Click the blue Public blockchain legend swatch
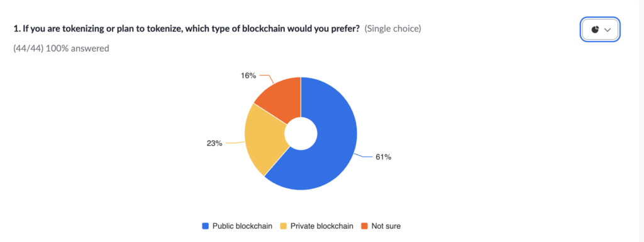The image size is (644, 242). click(206, 226)
